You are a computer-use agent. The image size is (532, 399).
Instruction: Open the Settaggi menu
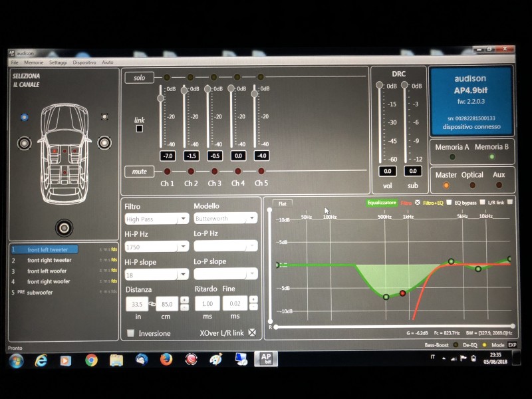[58, 63]
